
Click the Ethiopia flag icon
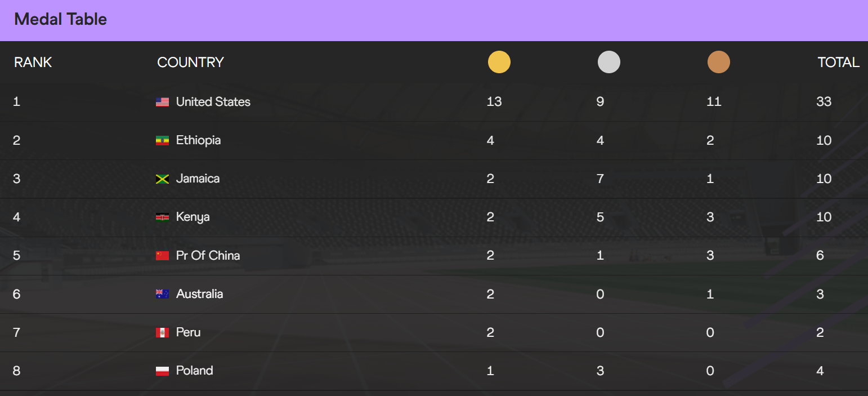(x=162, y=140)
